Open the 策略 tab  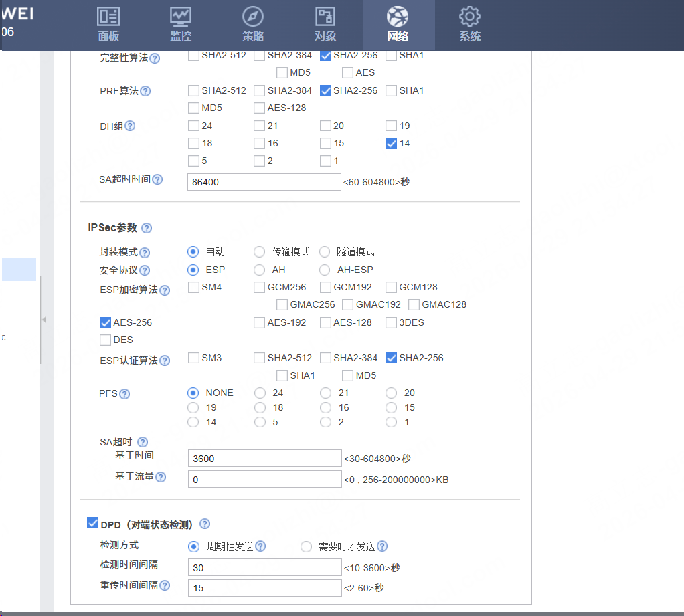point(252,25)
